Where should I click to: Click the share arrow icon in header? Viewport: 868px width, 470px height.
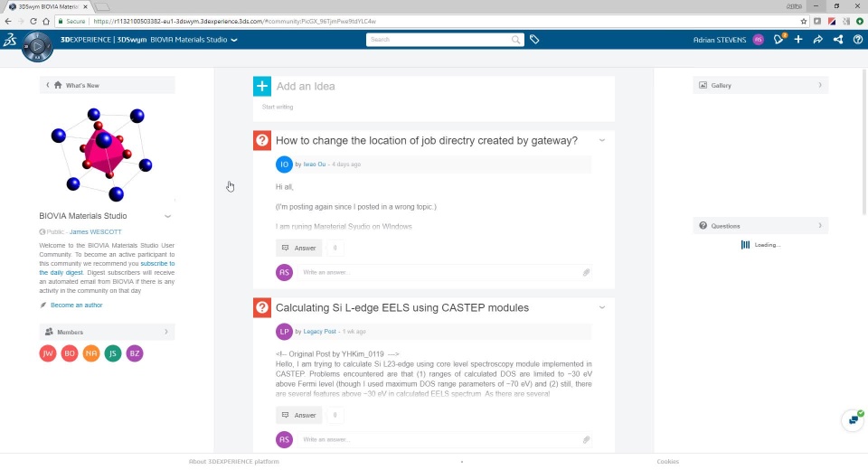click(x=817, y=39)
